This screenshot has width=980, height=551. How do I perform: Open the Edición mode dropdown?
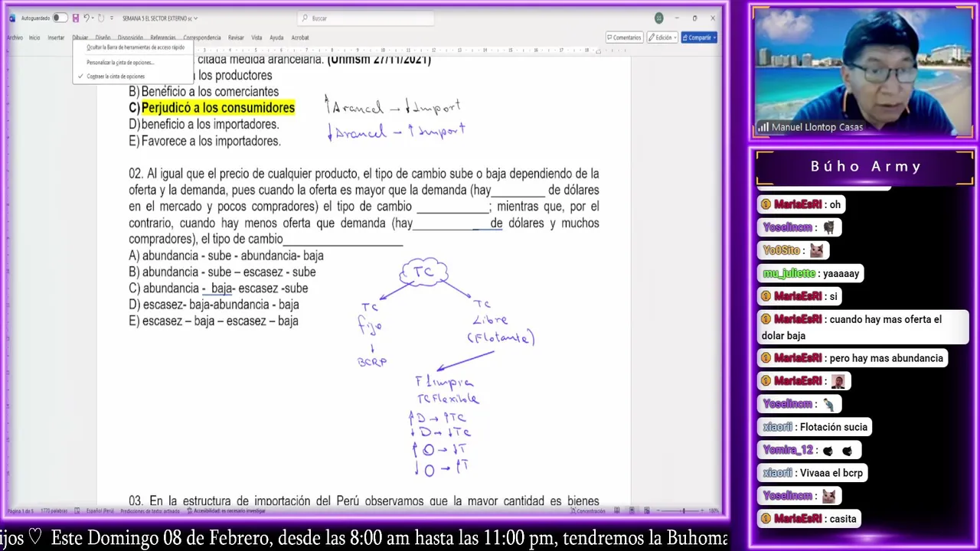point(662,37)
